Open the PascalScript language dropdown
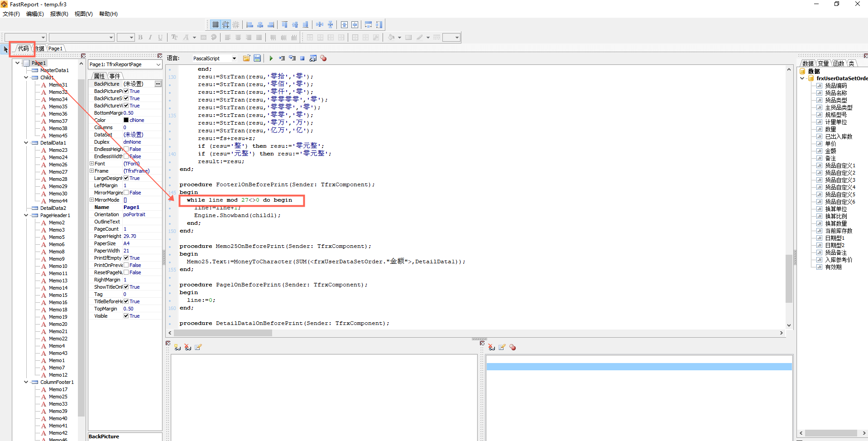Viewport: 868px width, 441px height. [x=234, y=58]
